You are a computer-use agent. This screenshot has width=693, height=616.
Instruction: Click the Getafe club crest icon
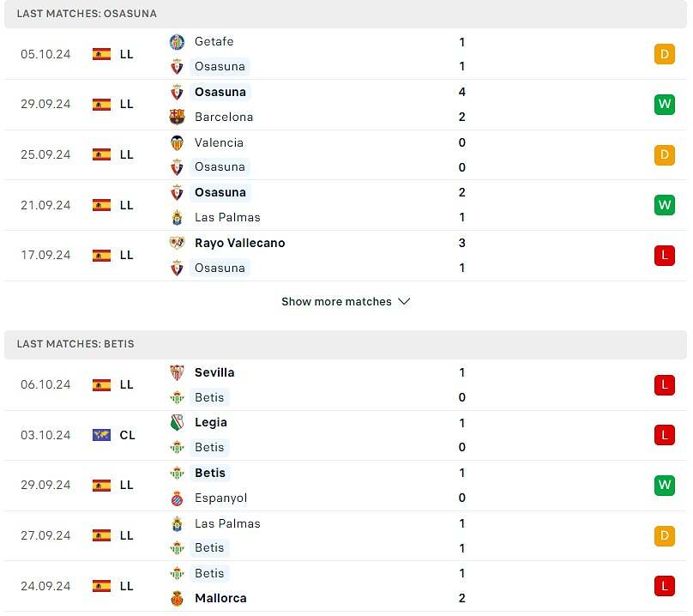(177, 41)
